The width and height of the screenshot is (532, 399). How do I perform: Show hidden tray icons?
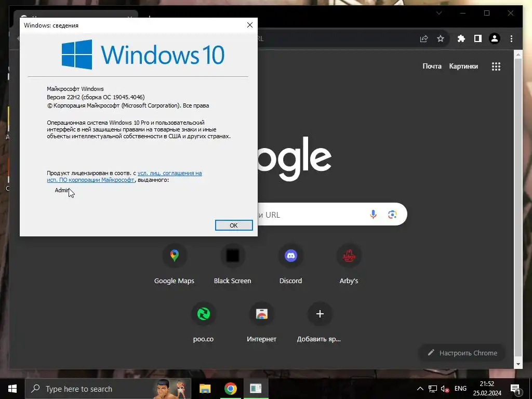point(420,389)
